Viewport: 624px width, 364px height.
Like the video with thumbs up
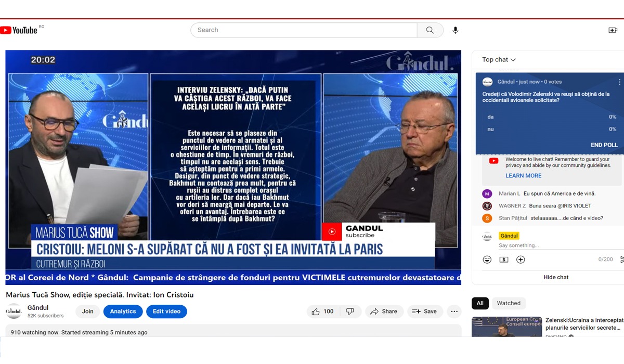[x=322, y=311]
